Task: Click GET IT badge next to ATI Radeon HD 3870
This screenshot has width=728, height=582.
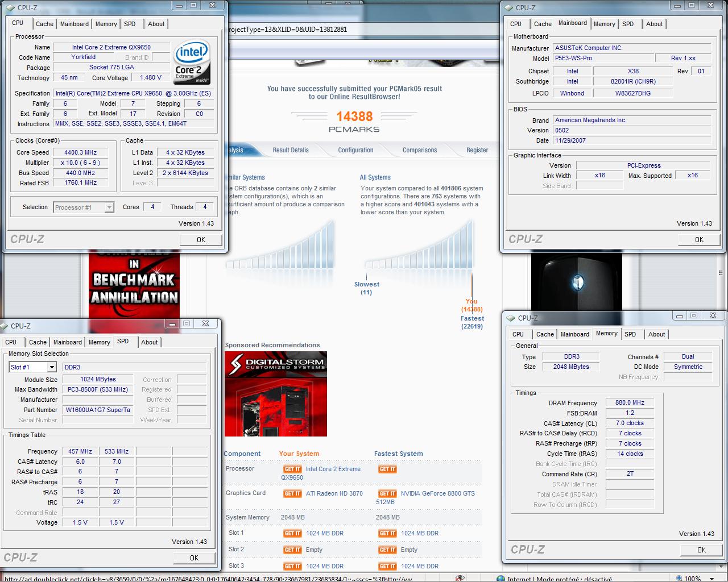Action: 292,494
